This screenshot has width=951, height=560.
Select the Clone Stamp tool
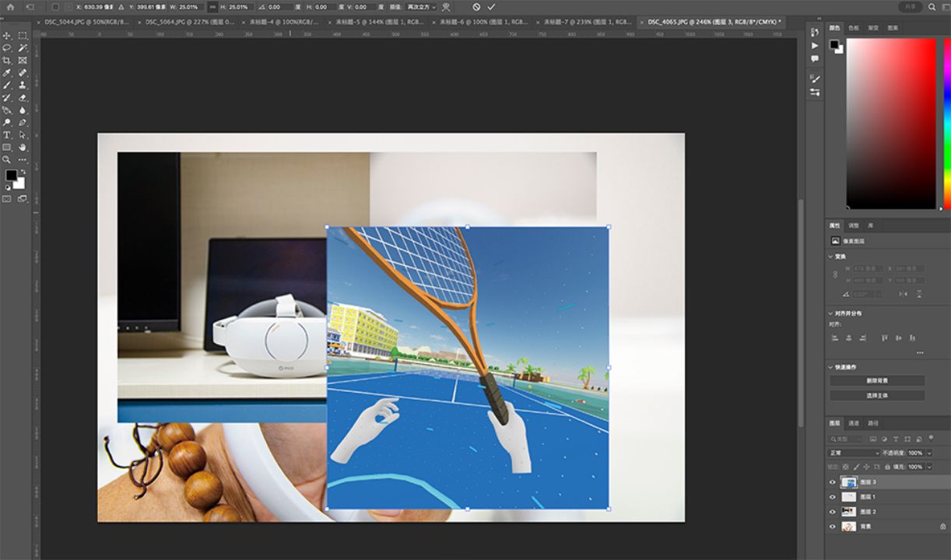pos(23,85)
